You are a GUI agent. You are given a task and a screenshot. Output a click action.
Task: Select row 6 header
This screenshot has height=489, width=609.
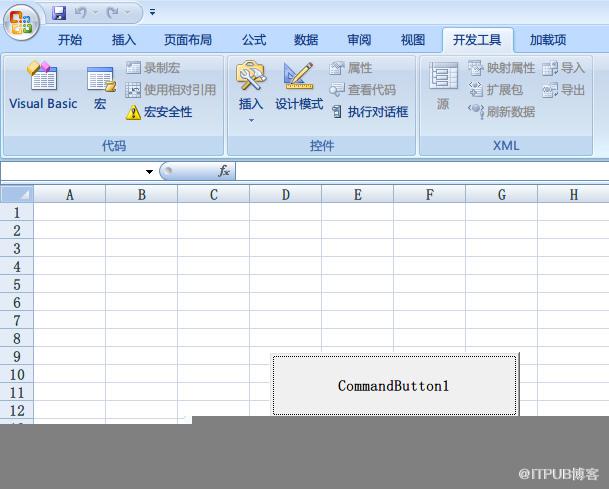click(x=17, y=302)
